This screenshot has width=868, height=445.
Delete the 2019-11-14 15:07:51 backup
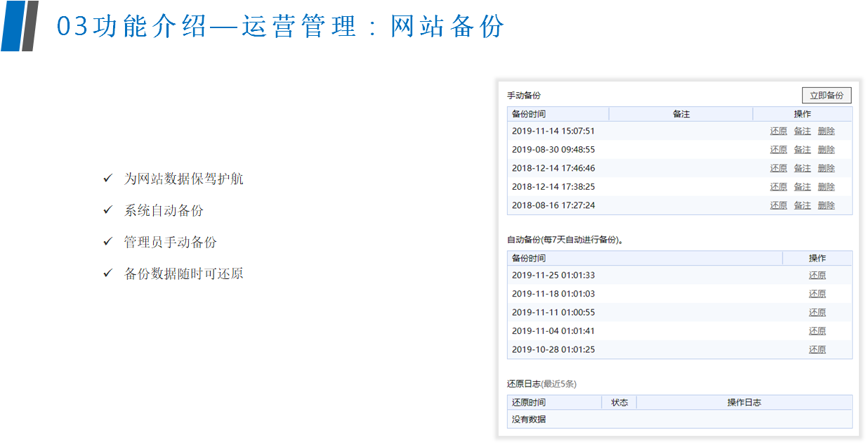coord(826,131)
